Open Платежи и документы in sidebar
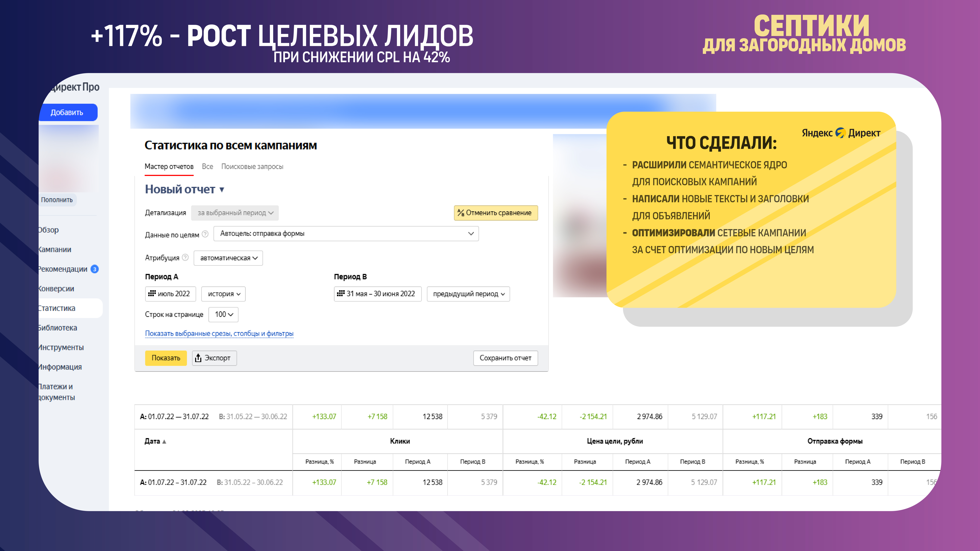 tap(57, 392)
